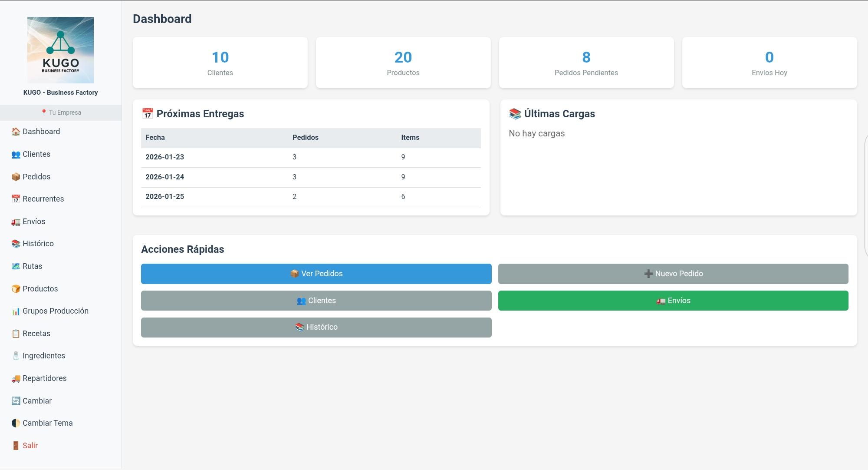Viewport: 868px width, 470px height.
Task: Click the bar chart icon for Grupos Producción
Action: coord(16,311)
